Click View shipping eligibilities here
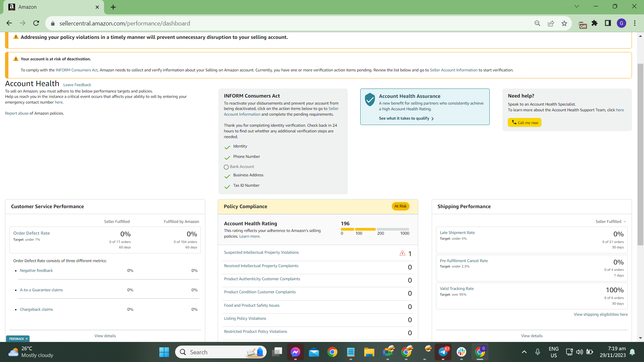Screen dimensions: 644x362 (x=601, y=314)
